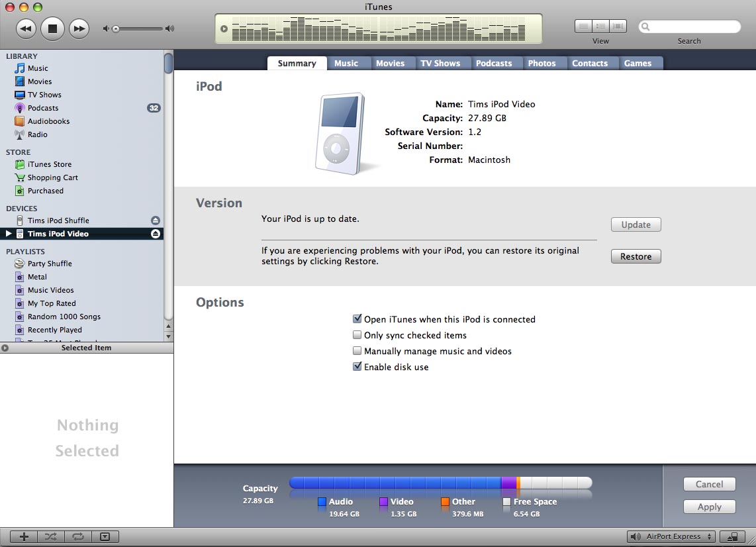Add a new playlist with plus button
Viewport: 756px width, 547px height.
click(x=24, y=536)
